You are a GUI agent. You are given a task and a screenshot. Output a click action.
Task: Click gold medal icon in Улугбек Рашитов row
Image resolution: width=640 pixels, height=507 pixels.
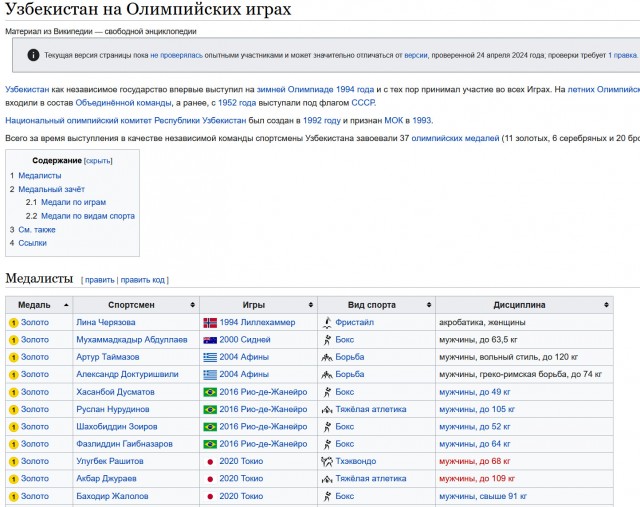tap(13, 462)
